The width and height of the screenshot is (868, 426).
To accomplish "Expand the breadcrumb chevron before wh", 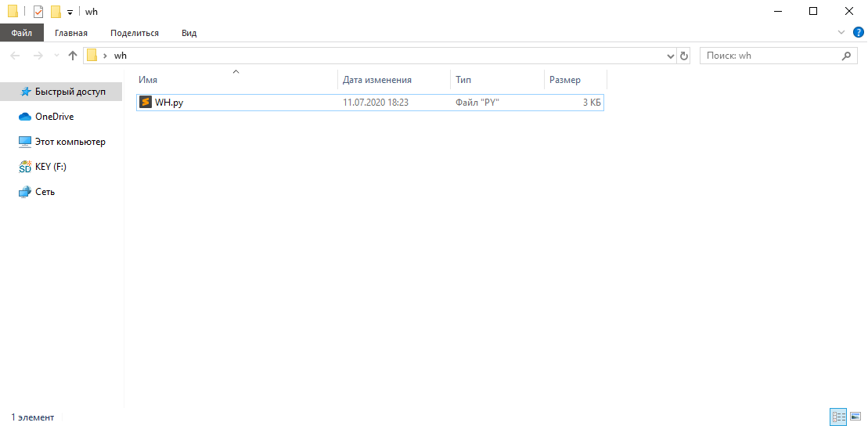I will (105, 56).
